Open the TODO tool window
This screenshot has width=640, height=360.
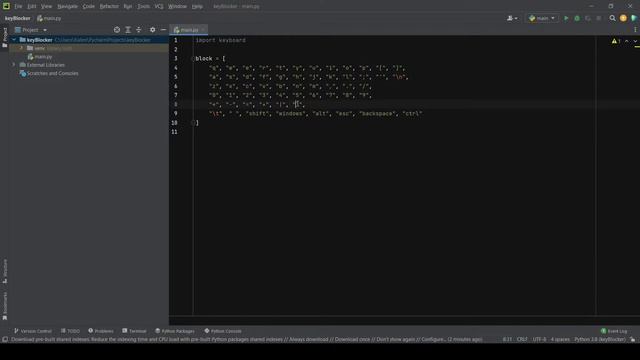click(x=70, y=331)
